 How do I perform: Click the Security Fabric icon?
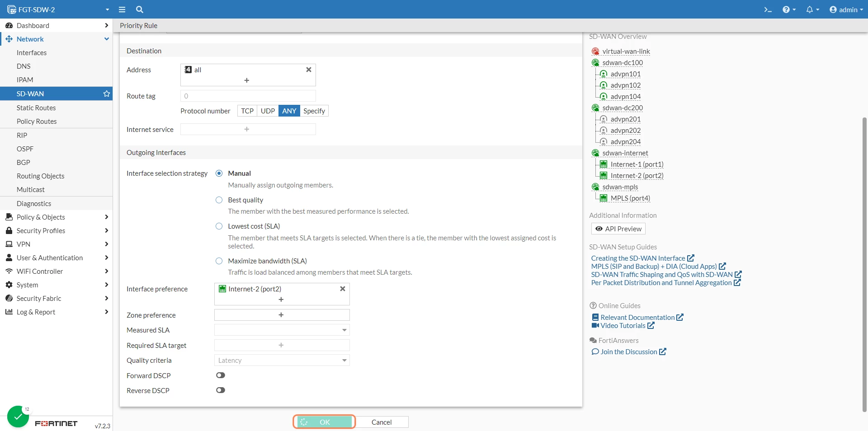click(9, 298)
